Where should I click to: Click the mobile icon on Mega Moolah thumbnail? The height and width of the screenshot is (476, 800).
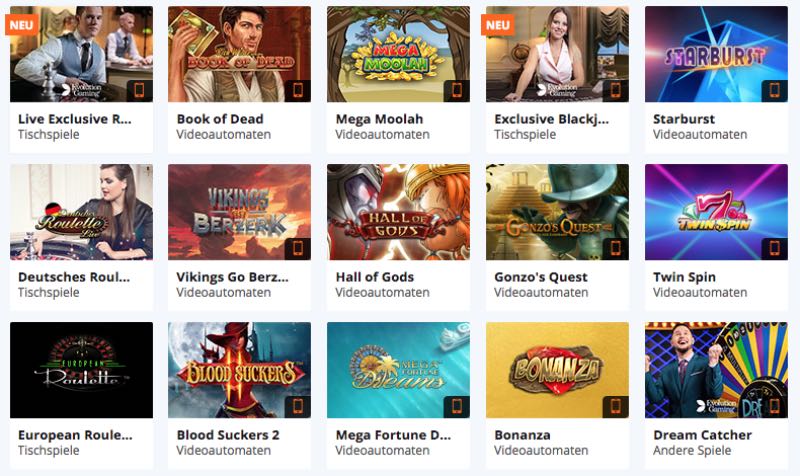[457, 90]
